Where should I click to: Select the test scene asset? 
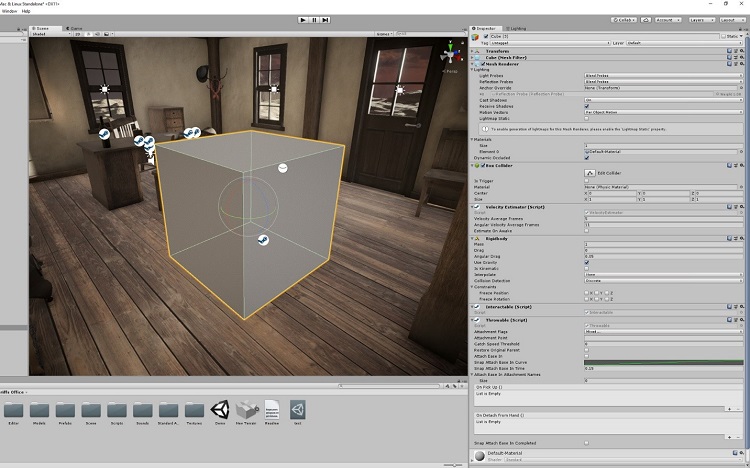298,410
